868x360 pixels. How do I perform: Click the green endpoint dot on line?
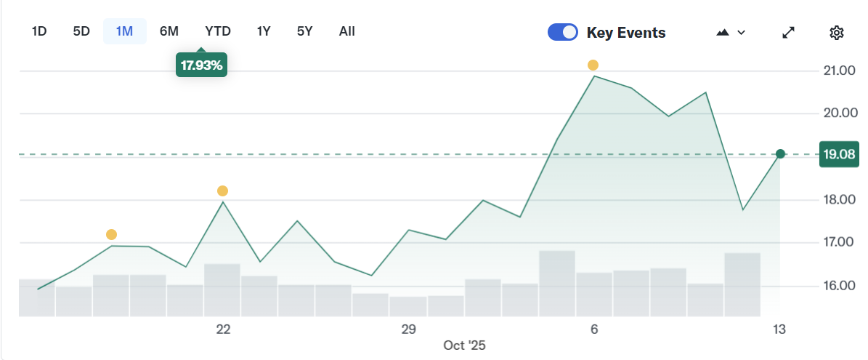[x=780, y=153]
